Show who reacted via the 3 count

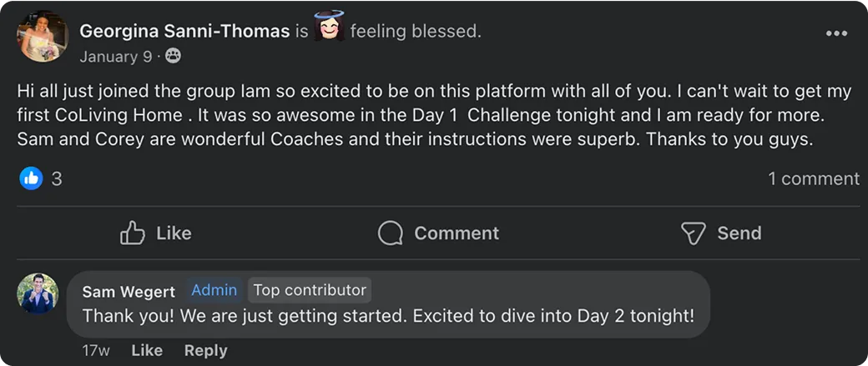tap(57, 178)
